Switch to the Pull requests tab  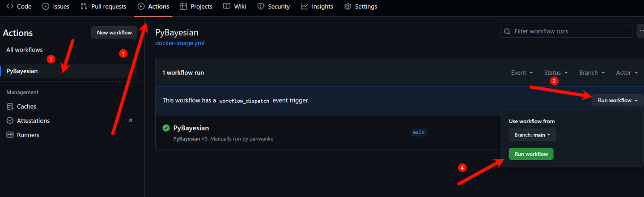[103, 7]
